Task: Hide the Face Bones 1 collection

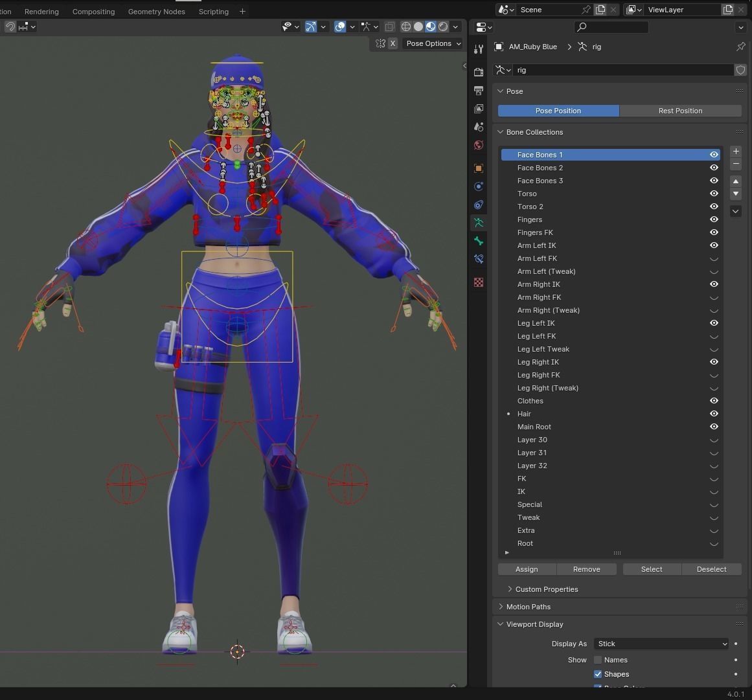Action: (x=714, y=154)
